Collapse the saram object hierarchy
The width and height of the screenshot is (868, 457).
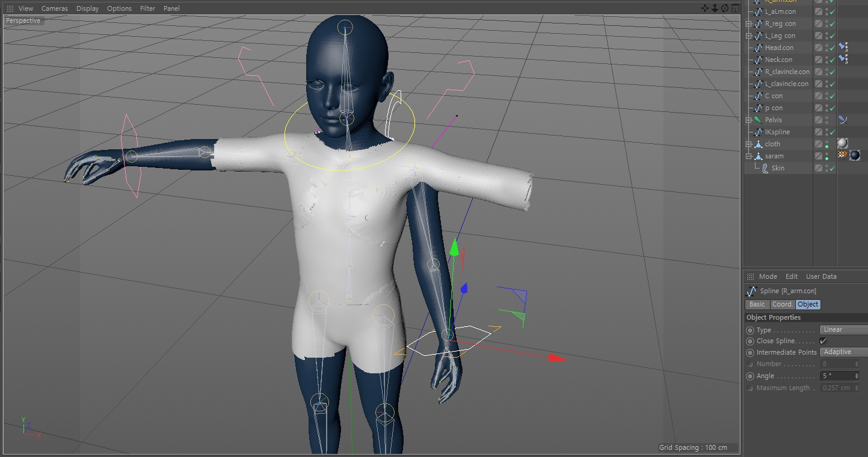point(749,156)
